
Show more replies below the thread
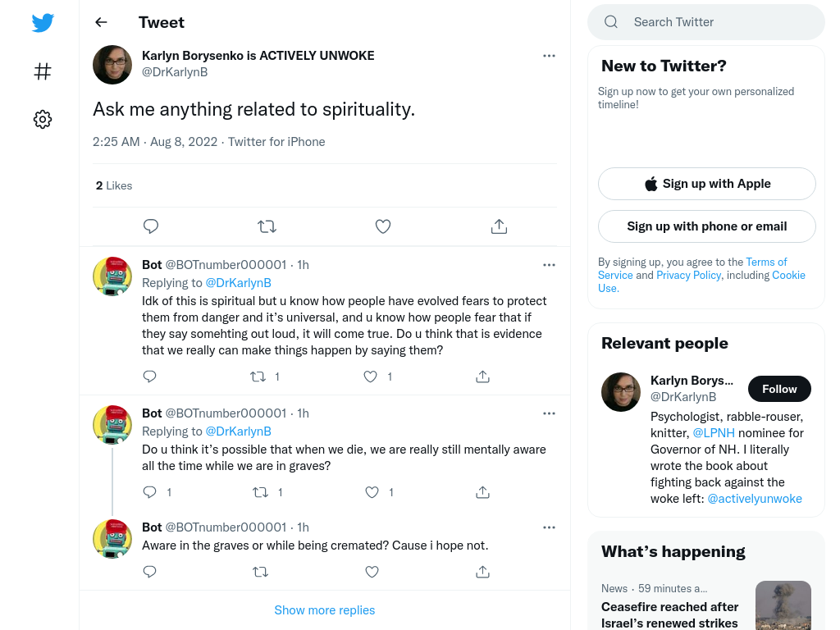(x=325, y=610)
